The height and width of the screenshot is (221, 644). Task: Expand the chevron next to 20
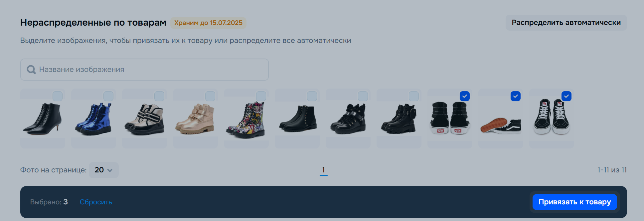click(110, 170)
